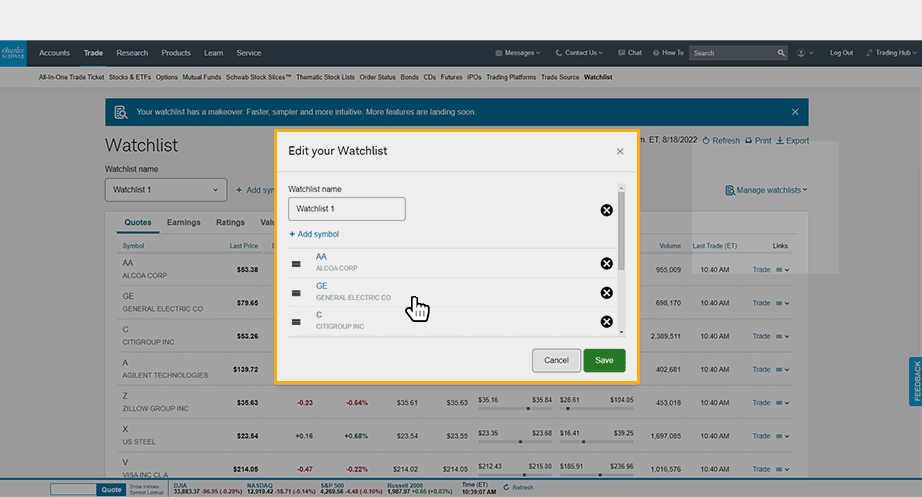Open the Feedback side tab
This screenshot has height=497, width=922.
point(915,382)
